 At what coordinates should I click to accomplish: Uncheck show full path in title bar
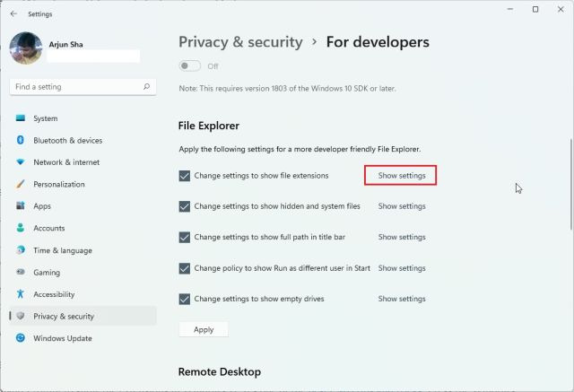pyautogui.click(x=185, y=237)
